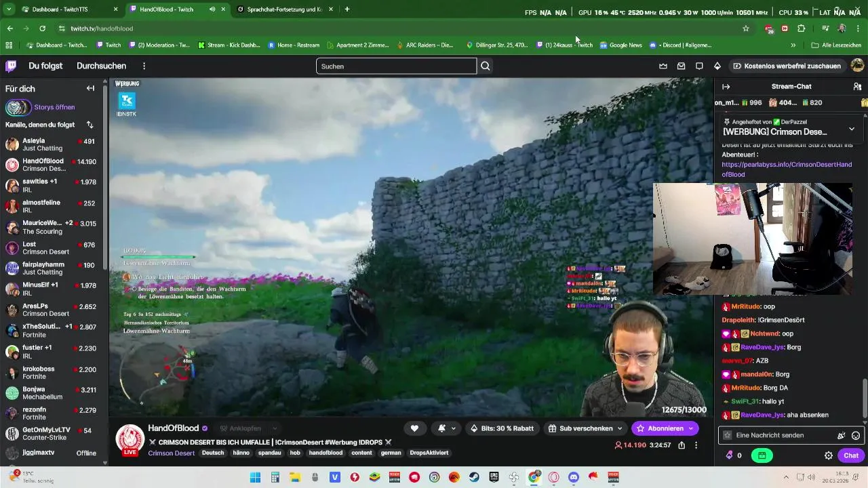Expand the pinned WERBUNG chat message
The width and height of the screenshot is (868, 488).
(x=852, y=129)
